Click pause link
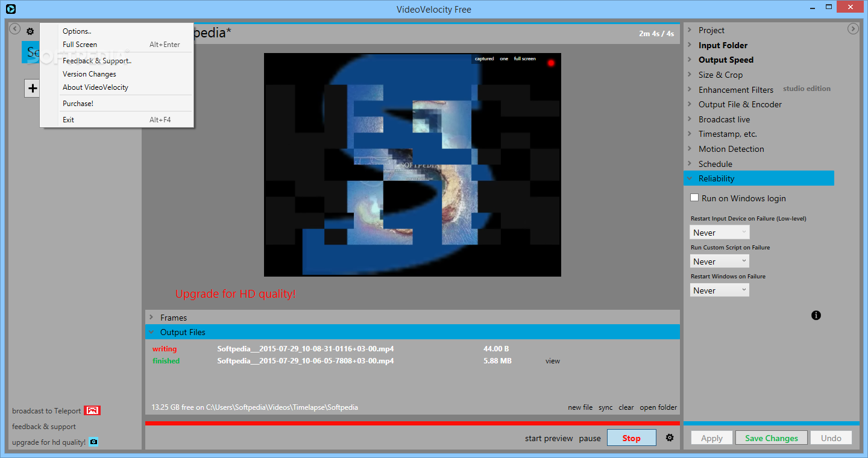The image size is (868, 458). (x=590, y=438)
